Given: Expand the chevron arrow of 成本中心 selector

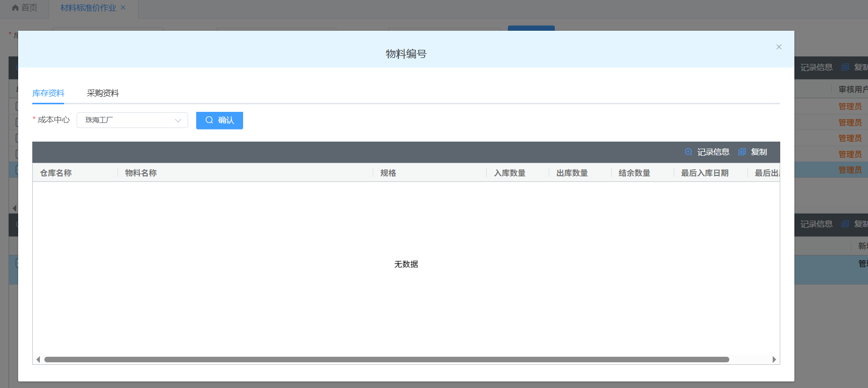Looking at the screenshot, I should click(178, 120).
